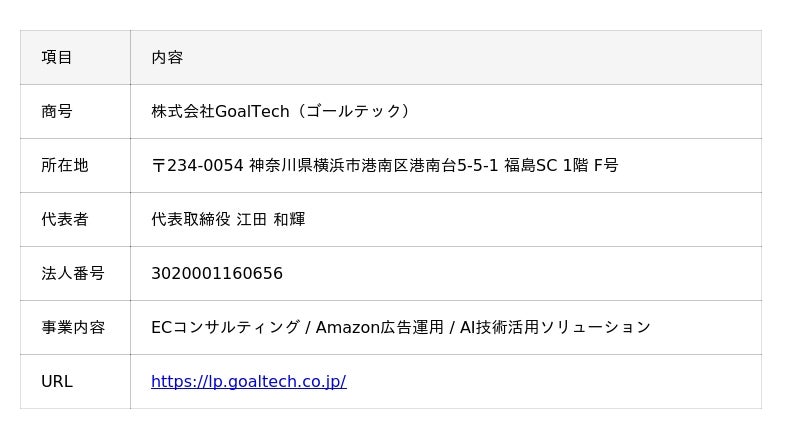Click the corporate number 3020001160656
The height and width of the screenshot is (439, 800).
coord(217,274)
